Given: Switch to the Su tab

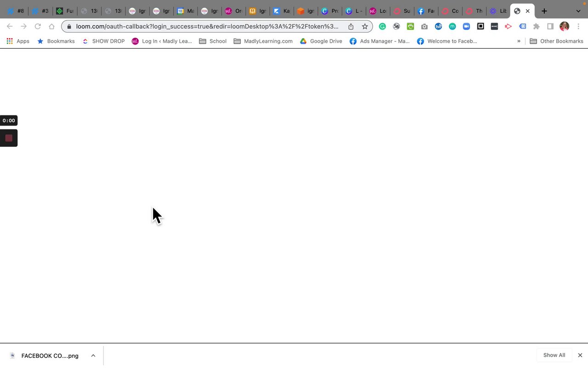Looking at the screenshot, I should pyautogui.click(x=402, y=11).
